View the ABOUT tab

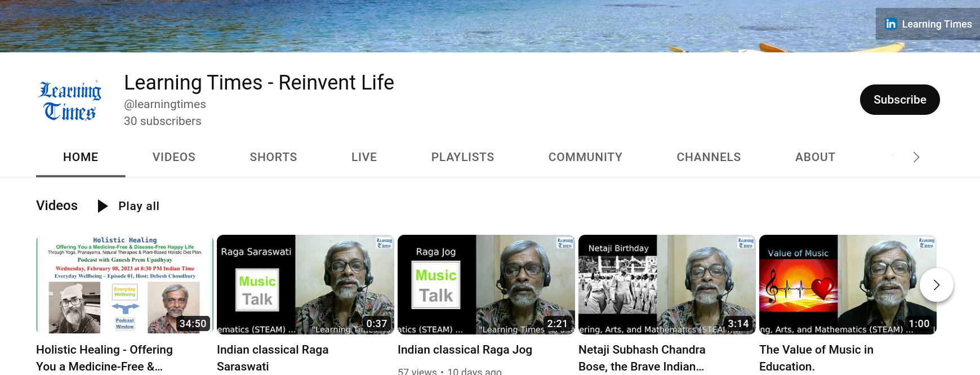click(x=815, y=157)
